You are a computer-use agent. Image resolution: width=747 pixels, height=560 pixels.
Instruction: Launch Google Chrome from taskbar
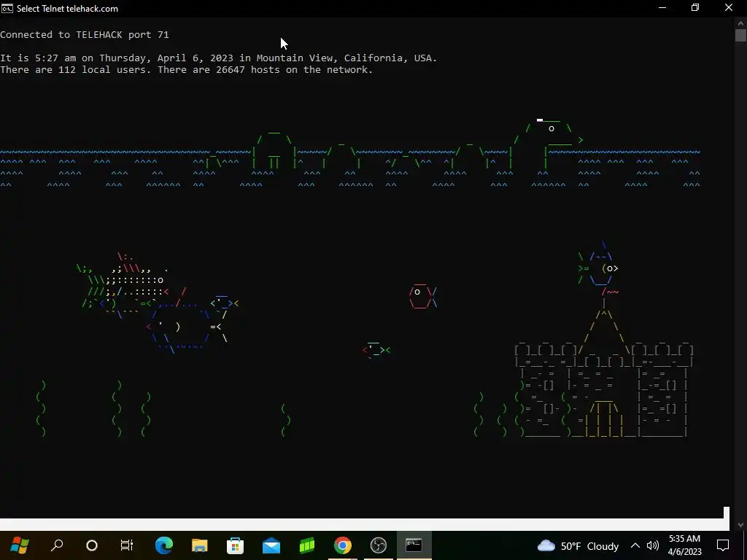[x=343, y=545]
